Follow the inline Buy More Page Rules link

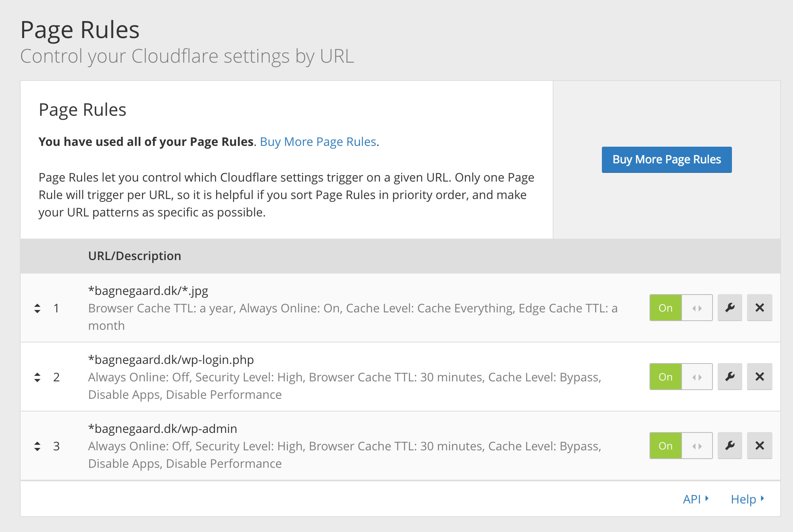point(318,142)
